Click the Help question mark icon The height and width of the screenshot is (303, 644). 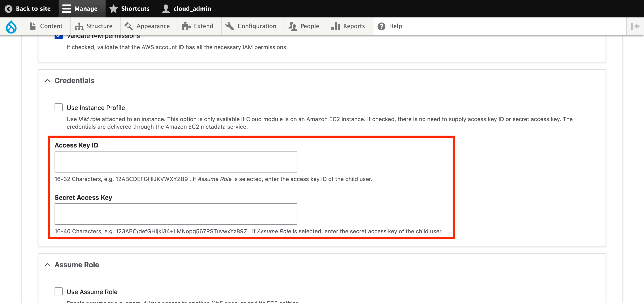coord(381,26)
